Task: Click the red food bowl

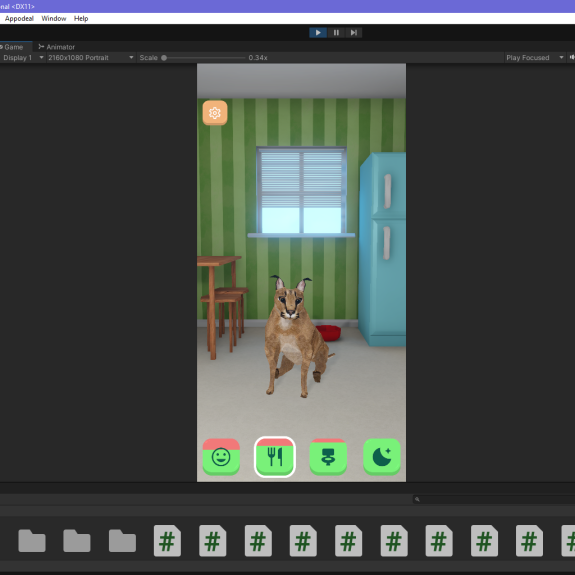Action: [x=329, y=333]
